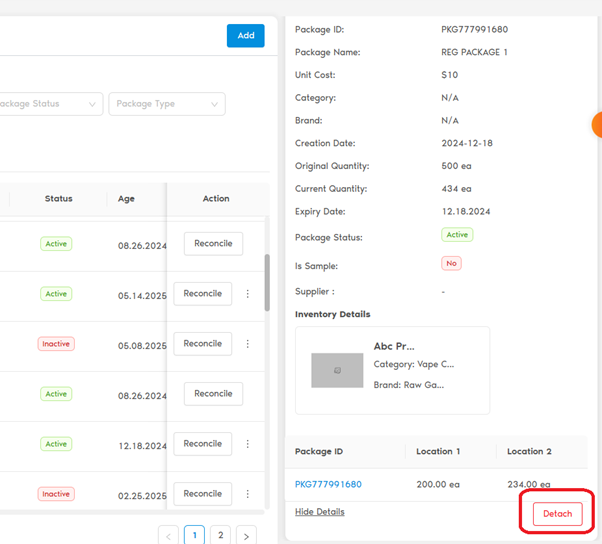Click the REG PACKAGE 1 package name value
The width and height of the screenshot is (602, 544).
[x=474, y=52]
